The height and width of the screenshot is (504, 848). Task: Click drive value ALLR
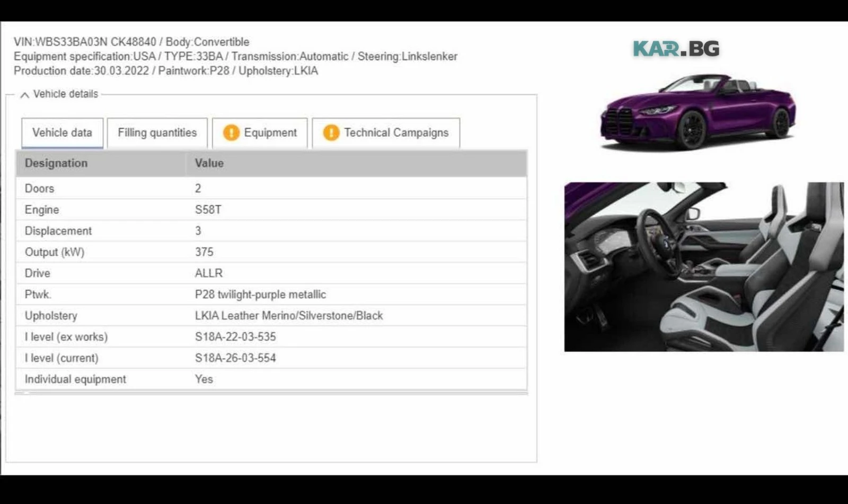[x=209, y=273]
